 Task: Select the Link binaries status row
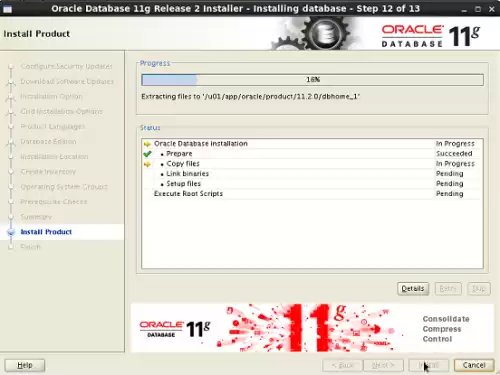coord(312,174)
